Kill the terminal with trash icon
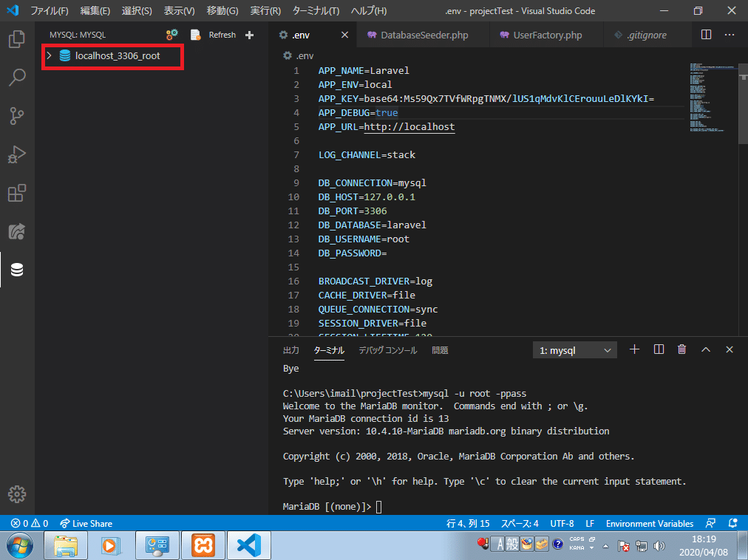This screenshot has width=748, height=560. [681, 349]
